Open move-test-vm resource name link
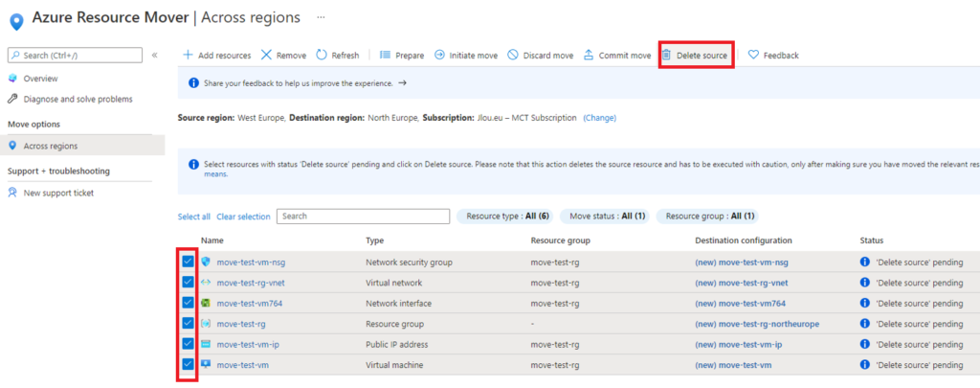The height and width of the screenshot is (388, 980). tap(242, 365)
